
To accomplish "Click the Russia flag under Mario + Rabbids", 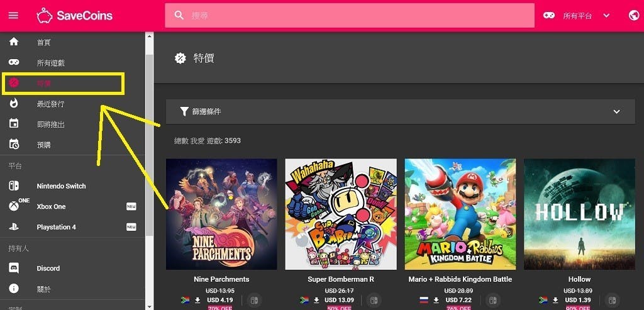I will point(424,300).
